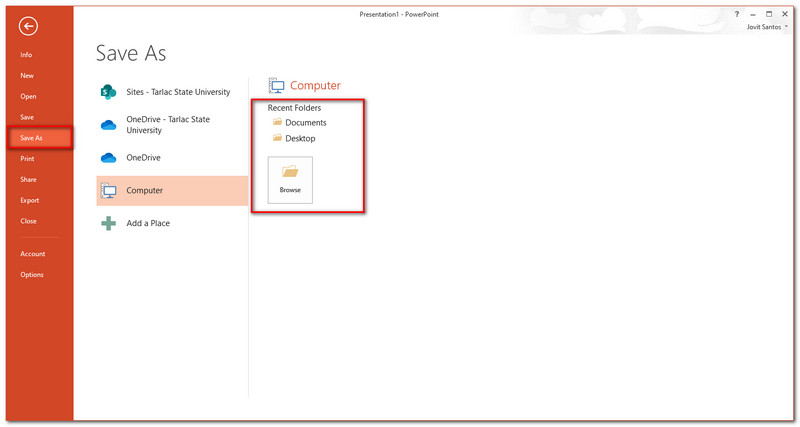
Task: Click the SharePoint Sites icon
Action: tap(108, 92)
